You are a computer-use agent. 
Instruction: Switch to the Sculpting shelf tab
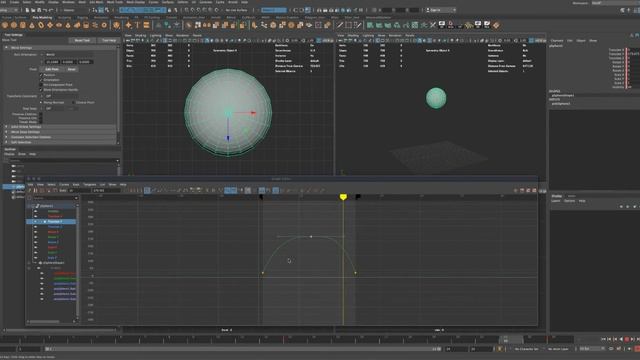(64, 18)
